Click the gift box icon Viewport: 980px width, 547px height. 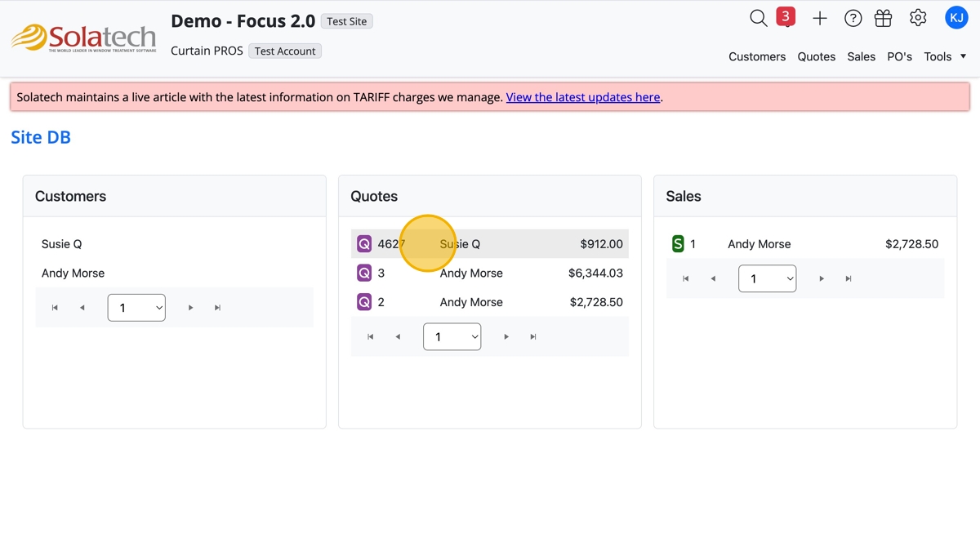883,18
